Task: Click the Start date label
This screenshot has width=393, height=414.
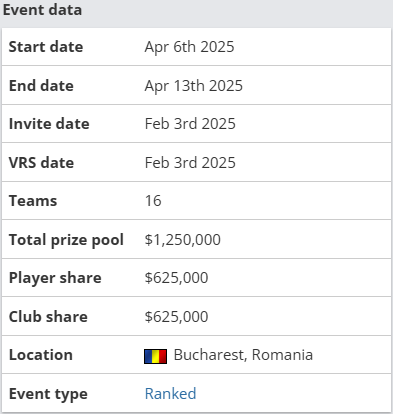Action: (46, 47)
